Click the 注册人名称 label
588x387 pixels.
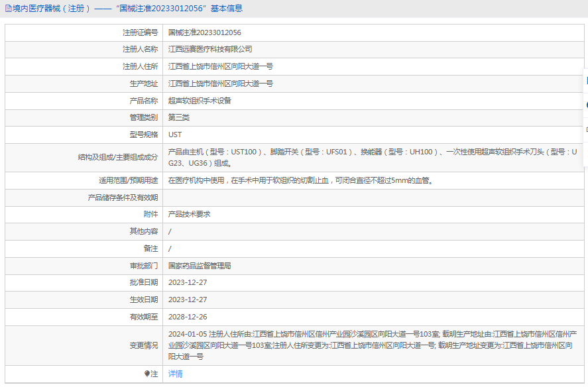(141, 50)
